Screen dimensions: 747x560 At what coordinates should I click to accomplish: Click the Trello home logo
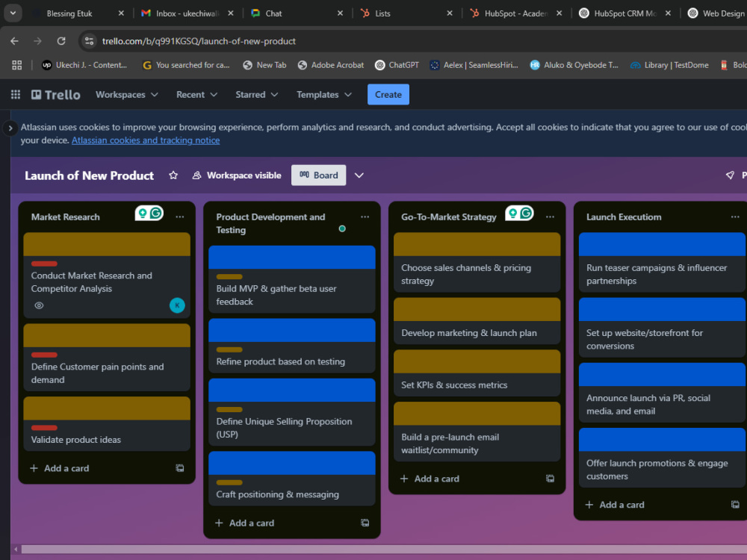[x=56, y=95]
